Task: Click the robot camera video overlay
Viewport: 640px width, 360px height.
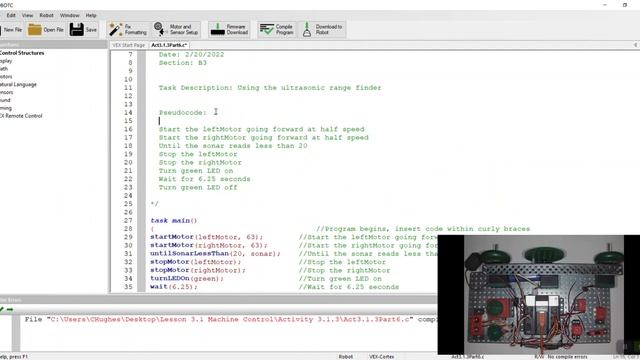Action: pyautogui.click(x=539, y=294)
